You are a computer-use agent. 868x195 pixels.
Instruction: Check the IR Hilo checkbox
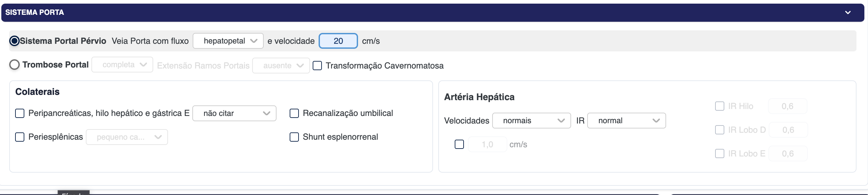(x=719, y=106)
